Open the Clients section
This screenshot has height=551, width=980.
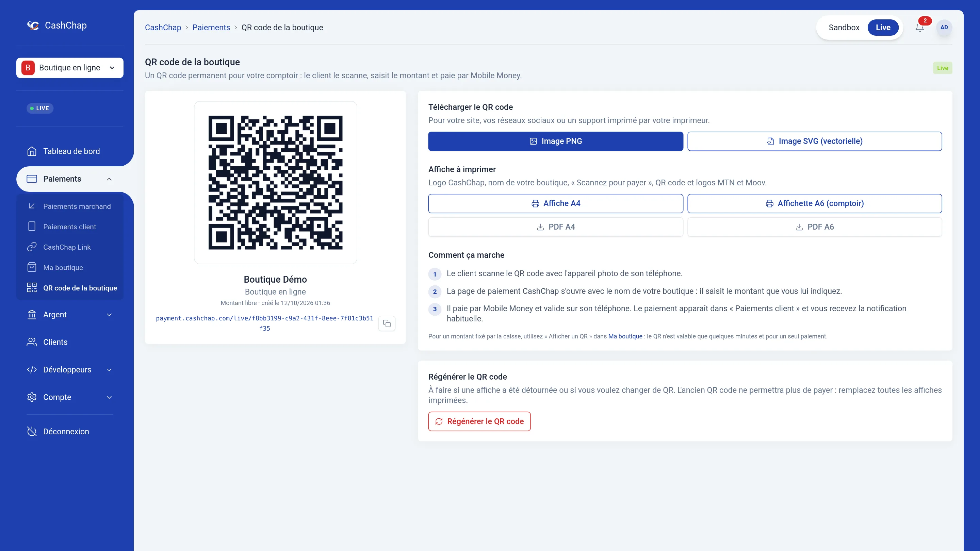(x=70, y=342)
